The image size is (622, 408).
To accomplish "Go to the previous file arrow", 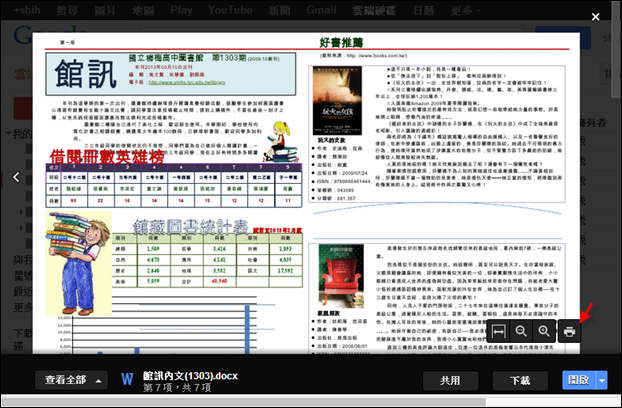I will (x=16, y=177).
